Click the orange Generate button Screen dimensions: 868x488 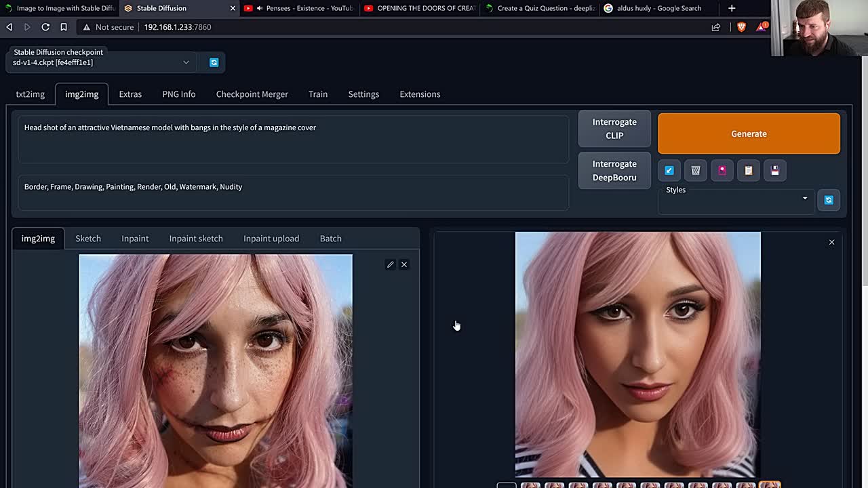749,134
